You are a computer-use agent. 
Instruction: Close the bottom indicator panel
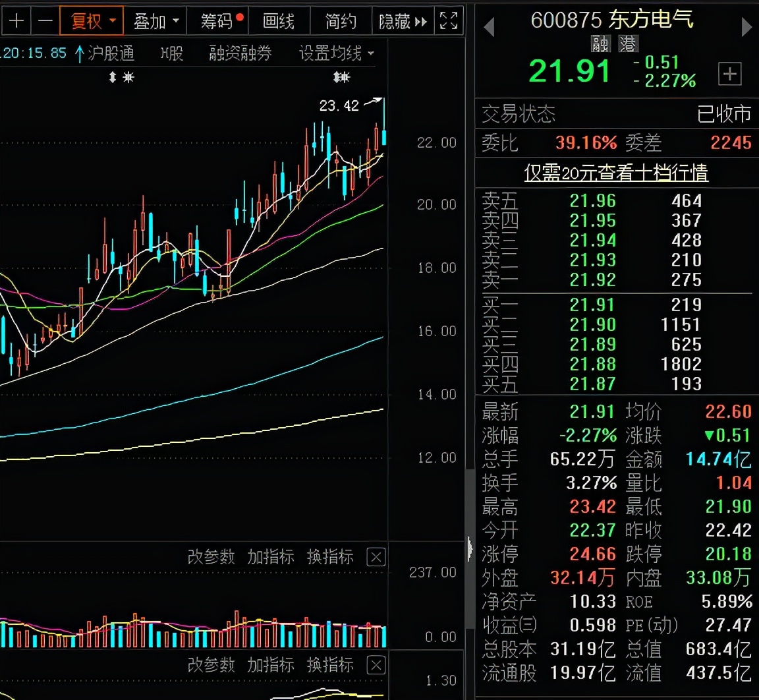click(376, 664)
